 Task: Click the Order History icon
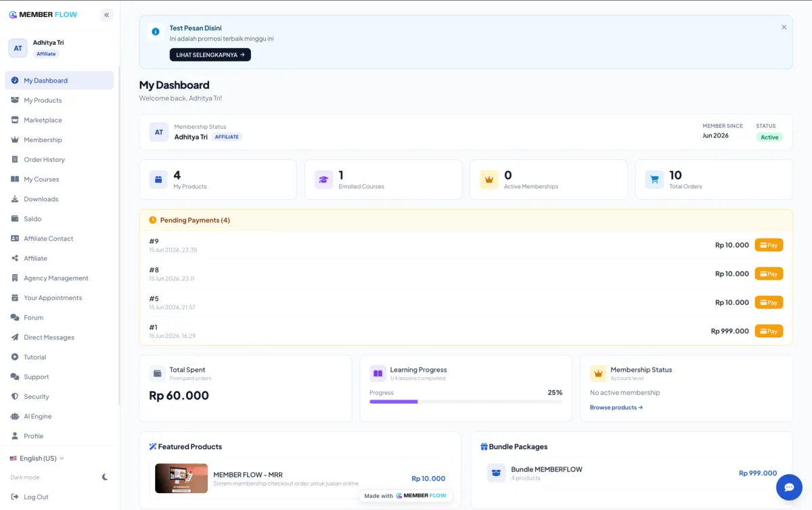tap(15, 159)
